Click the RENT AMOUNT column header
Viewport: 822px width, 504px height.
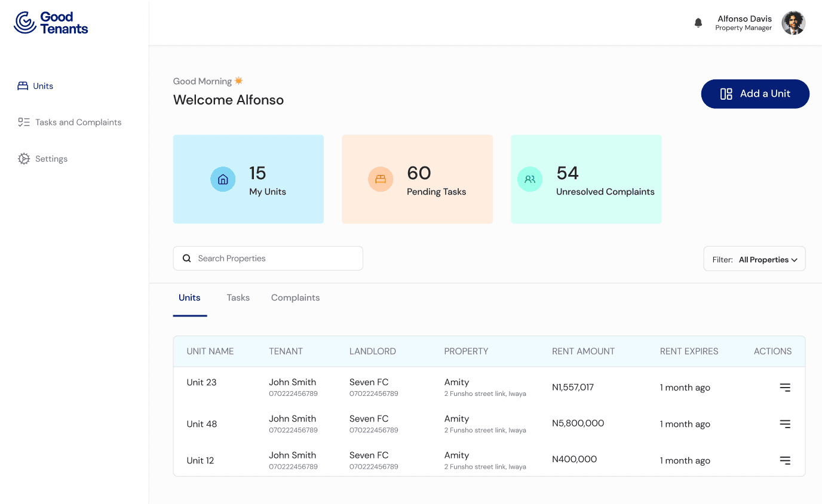pyautogui.click(x=583, y=351)
